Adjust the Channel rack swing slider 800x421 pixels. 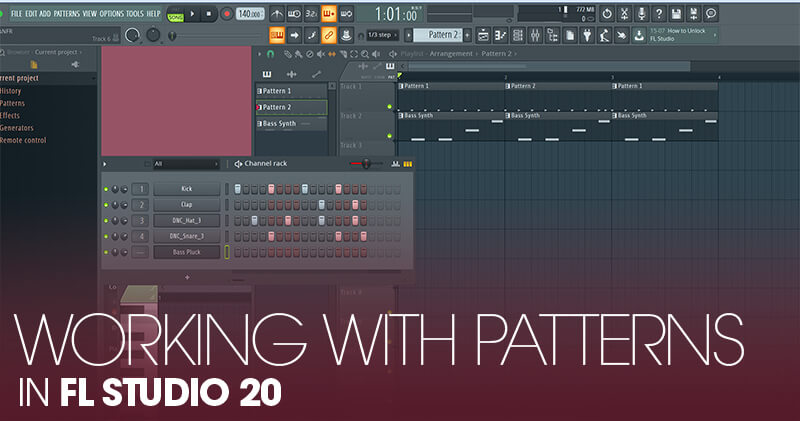coord(366,164)
